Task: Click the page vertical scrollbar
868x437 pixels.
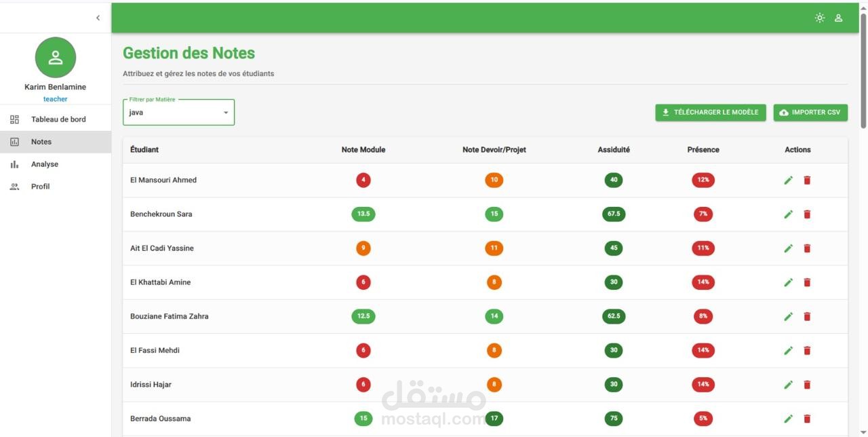Action: click(863, 68)
